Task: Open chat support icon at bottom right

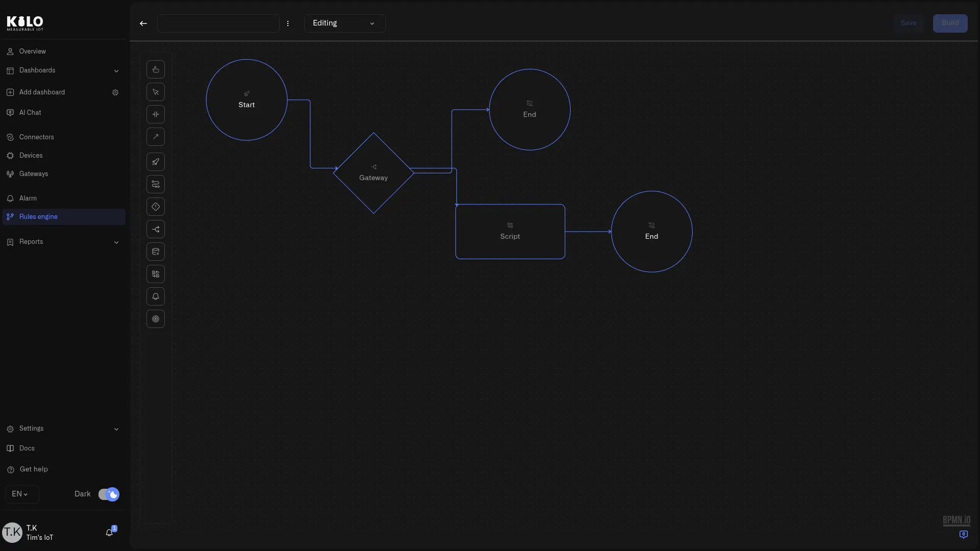Action: [x=964, y=535]
